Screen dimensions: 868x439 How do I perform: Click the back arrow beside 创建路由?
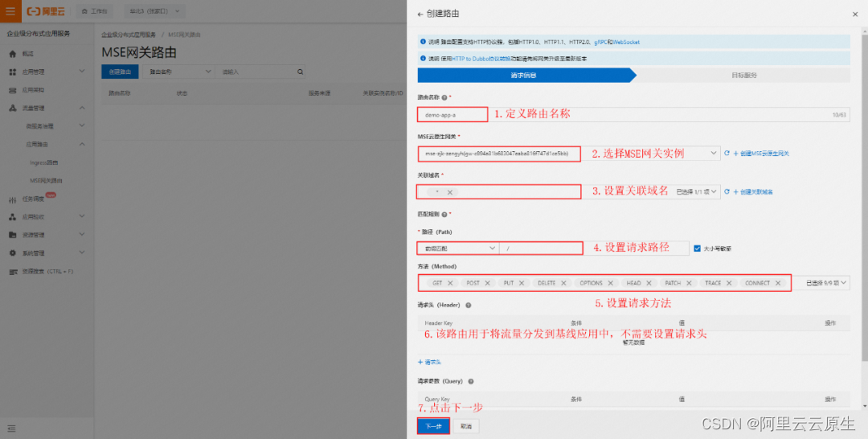click(x=420, y=14)
